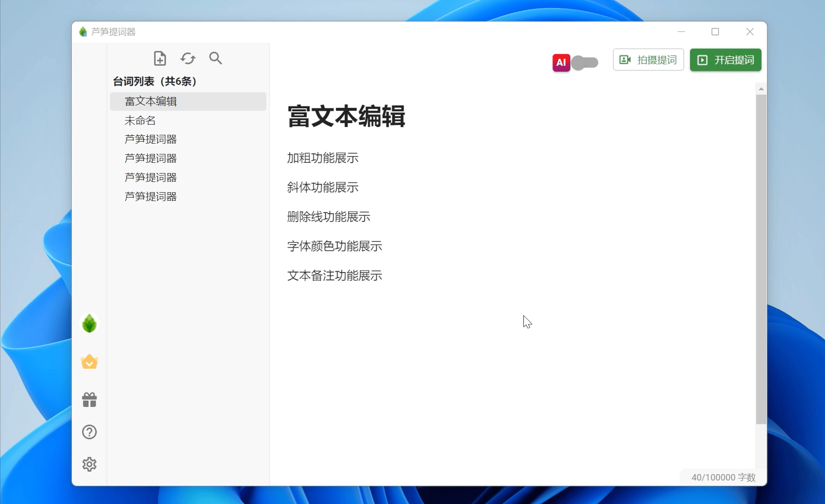Click the green leaf app logo in sidebar
825x504 pixels.
click(89, 323)
